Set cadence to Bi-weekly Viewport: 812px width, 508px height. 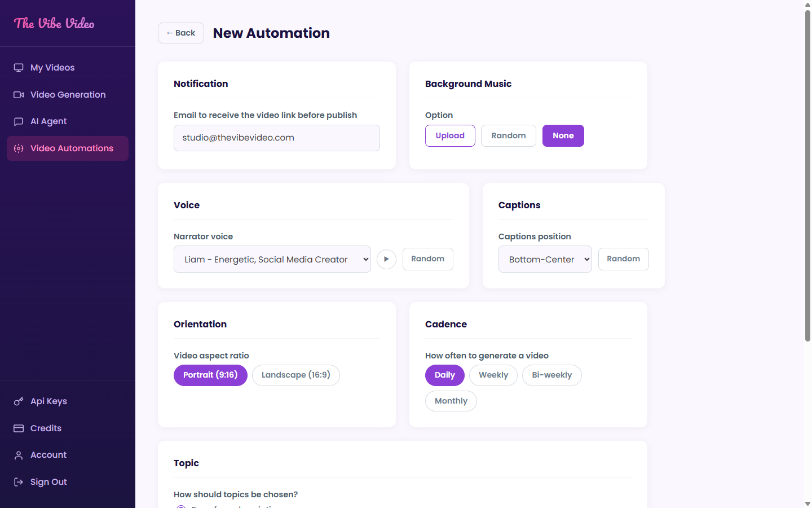pyautogui.click(x=552, y=375)
